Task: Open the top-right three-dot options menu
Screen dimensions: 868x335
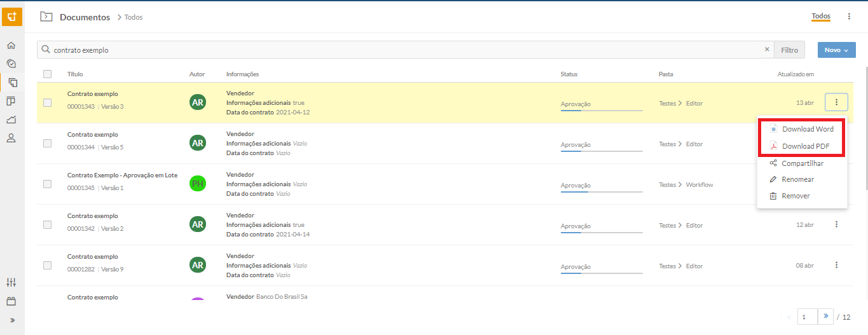Action: pos(849,17)
